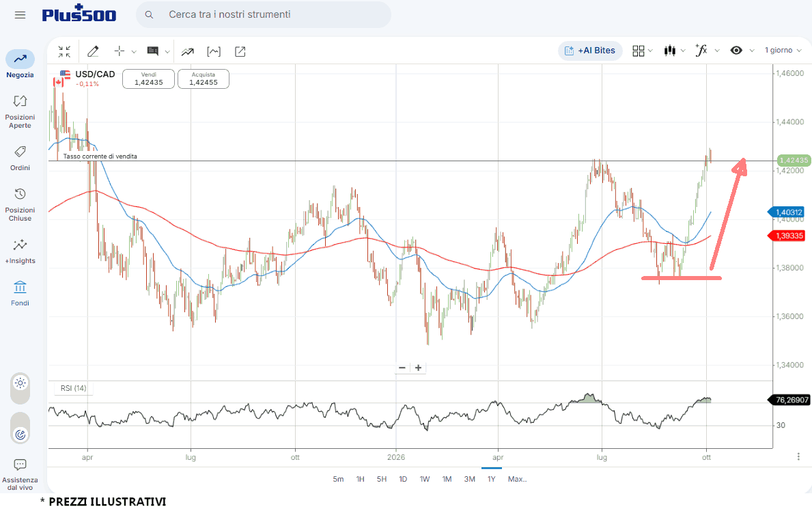Image resolution: width=812 pixels, height=509 pixels.
Task: Click the Plus500 logo
Action: 79,14
